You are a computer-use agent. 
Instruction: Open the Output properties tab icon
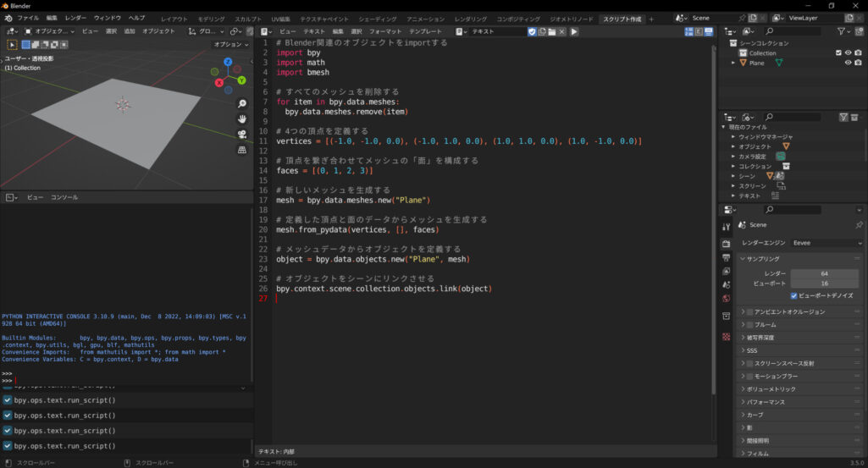pyautogui.click(x=727, y=258)
